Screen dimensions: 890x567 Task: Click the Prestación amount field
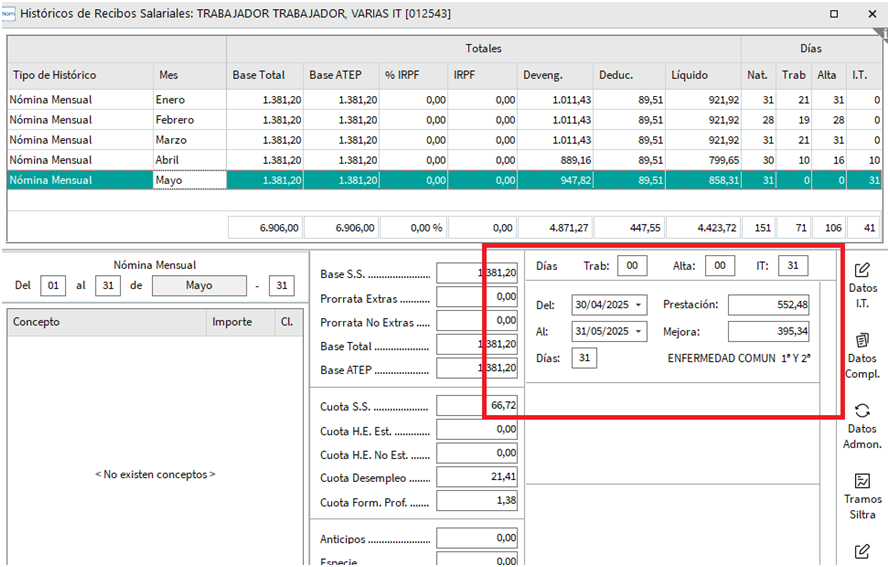768,305
